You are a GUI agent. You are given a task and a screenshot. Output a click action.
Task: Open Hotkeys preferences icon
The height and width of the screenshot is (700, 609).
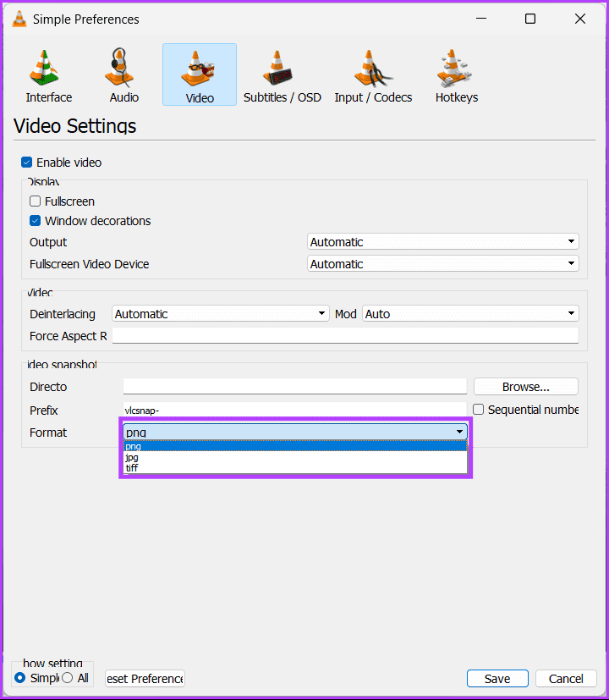tap(454, 69)
